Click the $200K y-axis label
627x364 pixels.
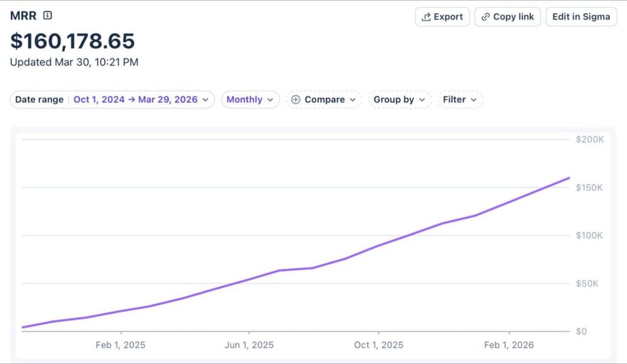[590, 139]
